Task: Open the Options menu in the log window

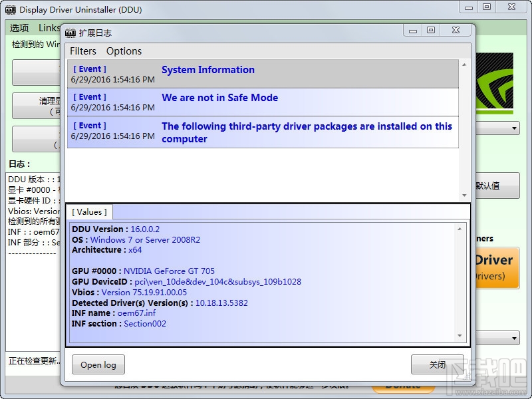Action: [124, 51]
